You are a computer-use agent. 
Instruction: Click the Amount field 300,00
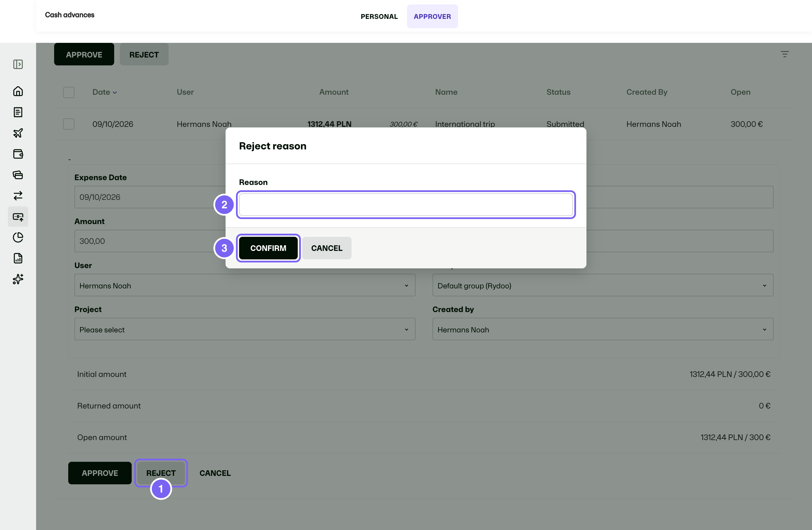click(x=150, y=241)
